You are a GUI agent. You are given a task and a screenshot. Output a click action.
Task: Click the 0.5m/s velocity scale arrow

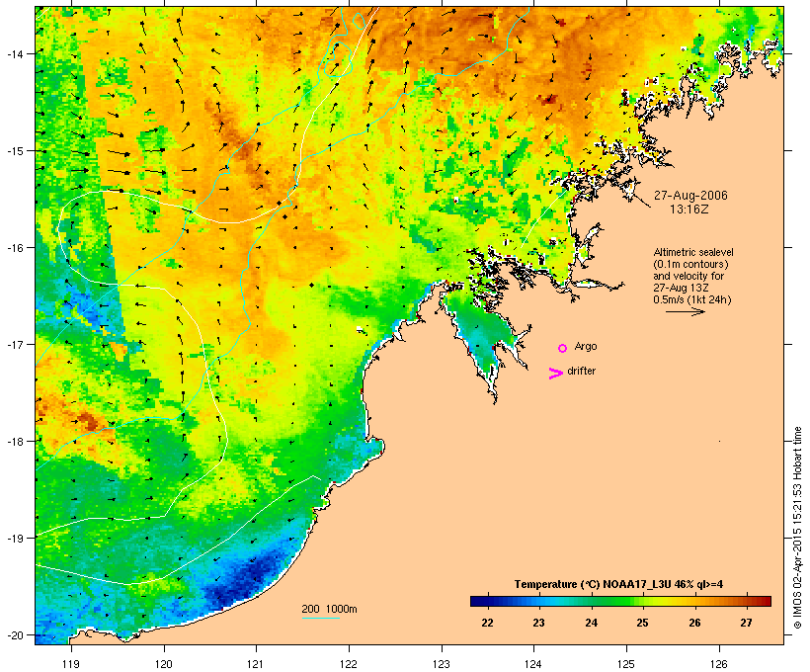click(685, 311)
